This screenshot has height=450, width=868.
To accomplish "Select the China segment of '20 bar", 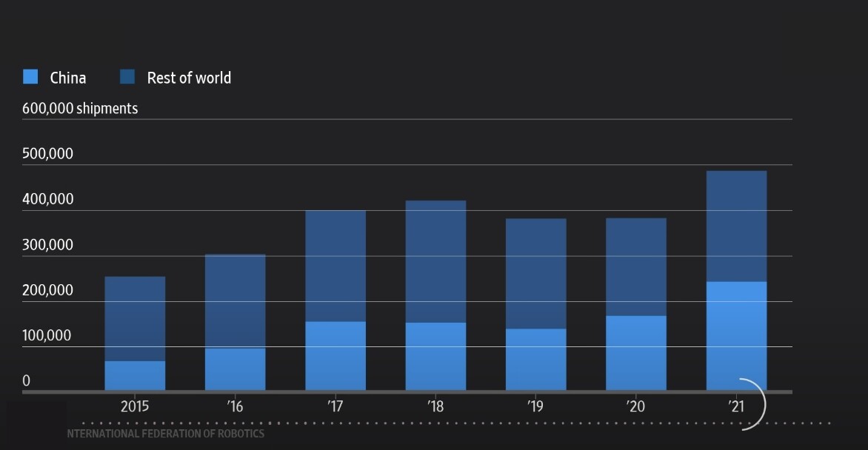I will tap(635, 352).
